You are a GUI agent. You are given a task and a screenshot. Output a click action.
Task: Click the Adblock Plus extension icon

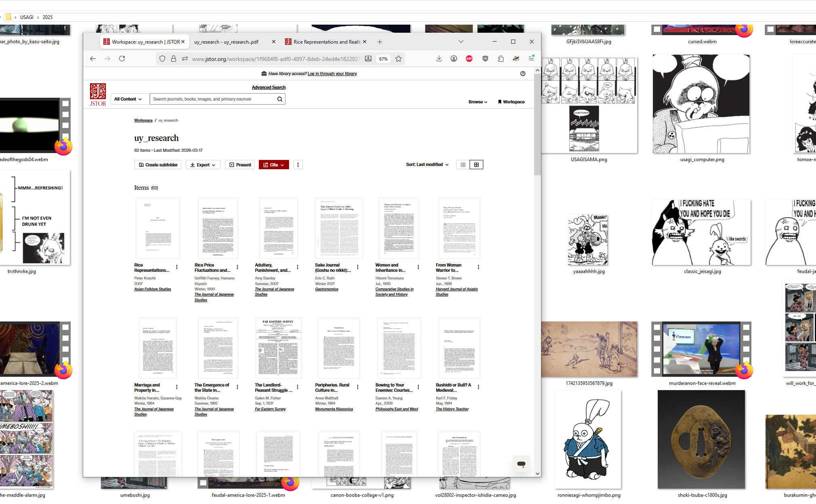[469, 59]
